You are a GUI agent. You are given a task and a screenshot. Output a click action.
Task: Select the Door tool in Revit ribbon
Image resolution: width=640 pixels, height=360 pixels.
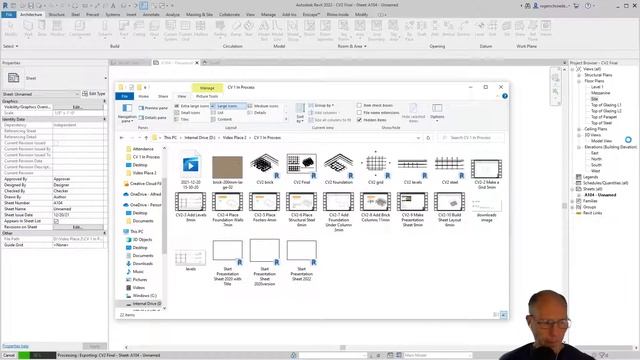pyautogui.click(x=42, y=29)
